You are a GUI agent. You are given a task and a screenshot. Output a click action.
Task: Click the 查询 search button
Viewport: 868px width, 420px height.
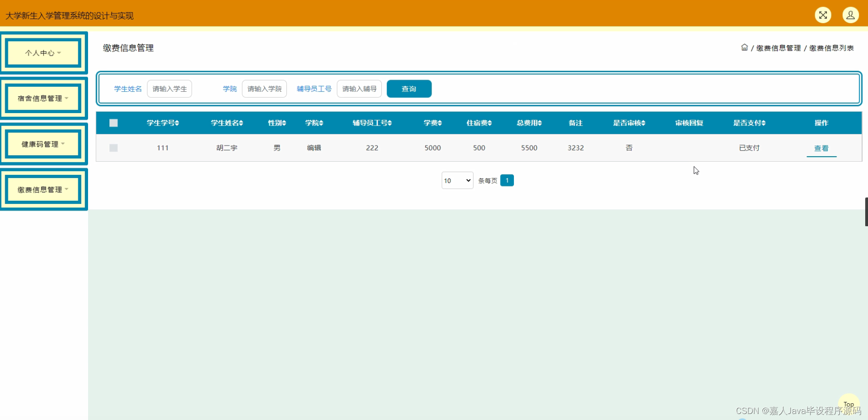[x=409, y=89]
